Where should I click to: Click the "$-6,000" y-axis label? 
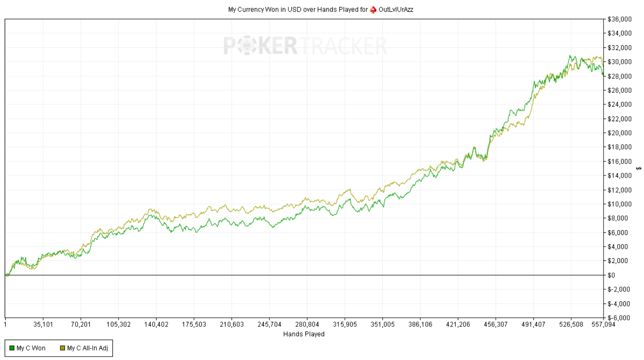(x=619, y=318)
